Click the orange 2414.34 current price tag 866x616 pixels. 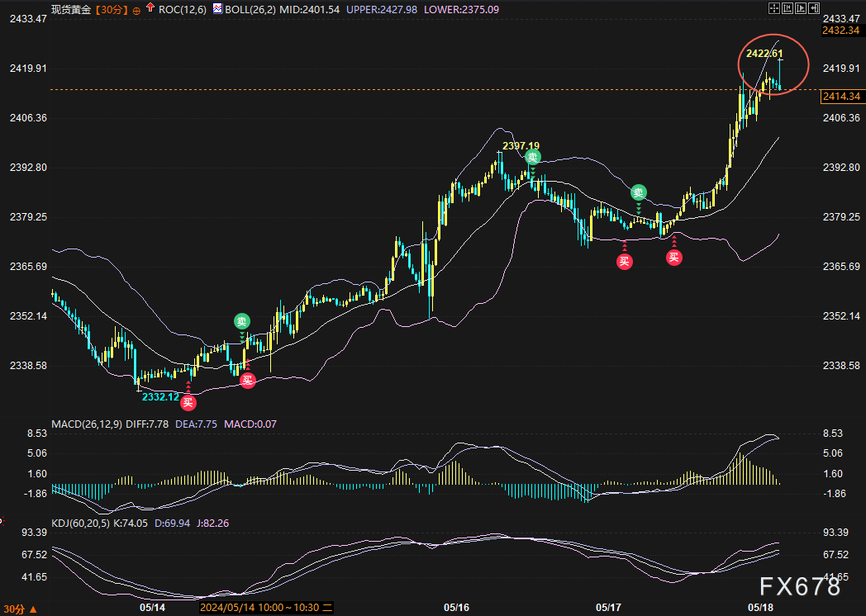point(840,97)
